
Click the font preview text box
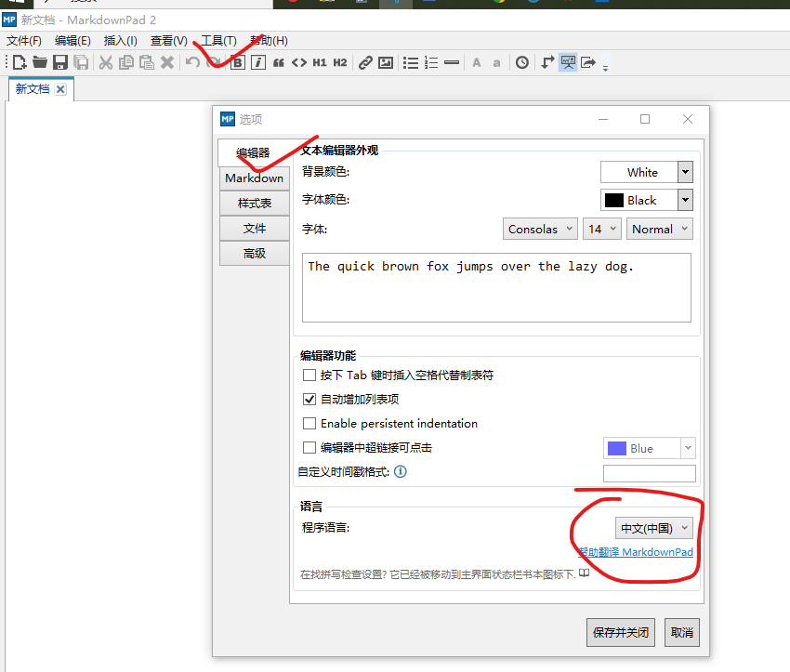[496, 287]
